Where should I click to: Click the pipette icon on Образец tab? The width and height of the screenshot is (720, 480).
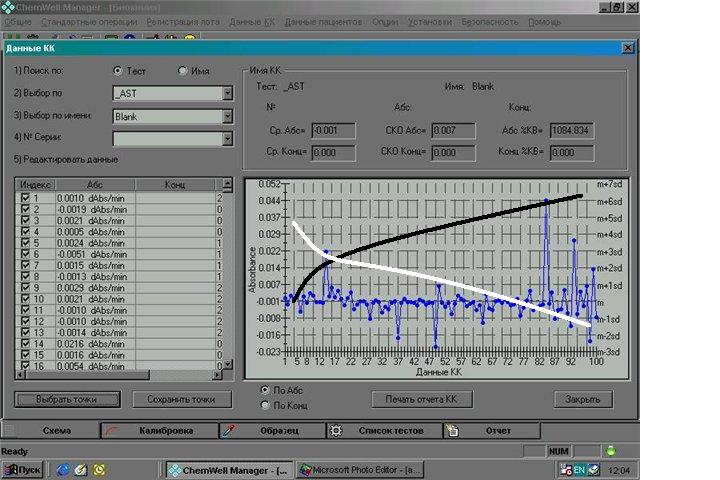[229, 431]
